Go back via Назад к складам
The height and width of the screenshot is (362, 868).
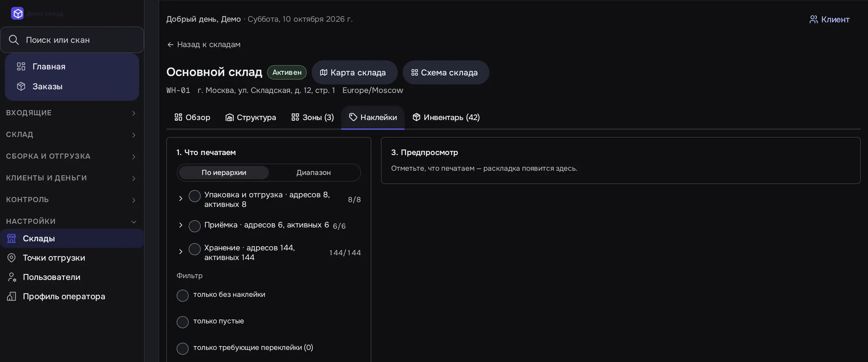pyautogui.click(x=204, y=45)
